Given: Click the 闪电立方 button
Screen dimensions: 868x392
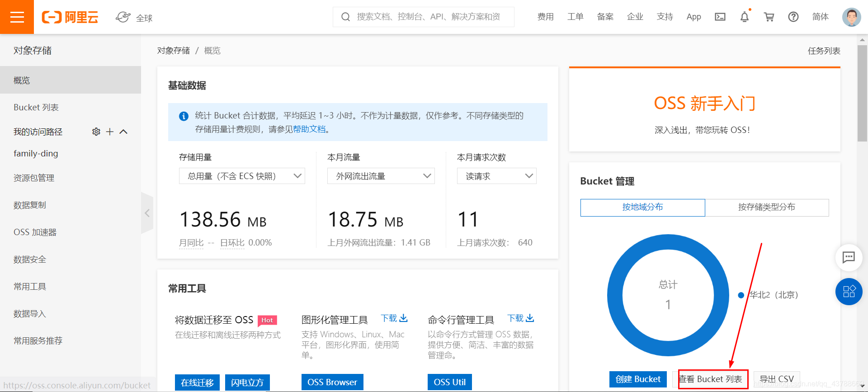Looking at the screenshot, I should (x=247, y=383).
